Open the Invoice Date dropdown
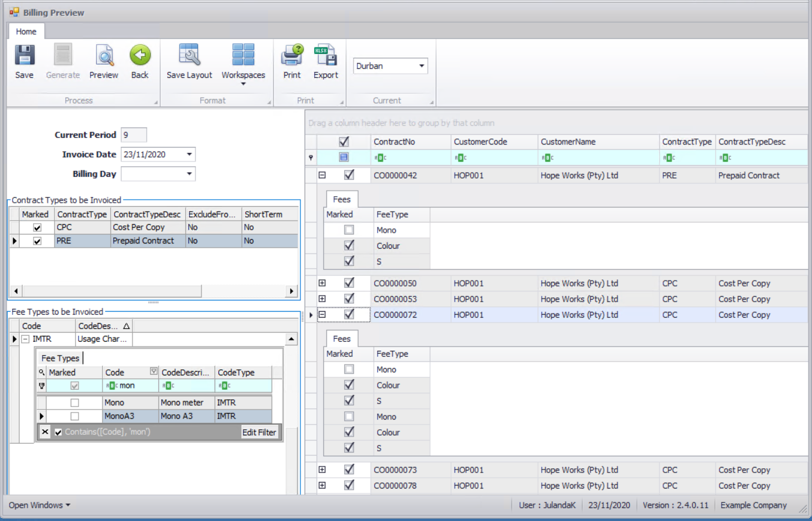This screenshot has height=521, width=812. click(189, 155)
